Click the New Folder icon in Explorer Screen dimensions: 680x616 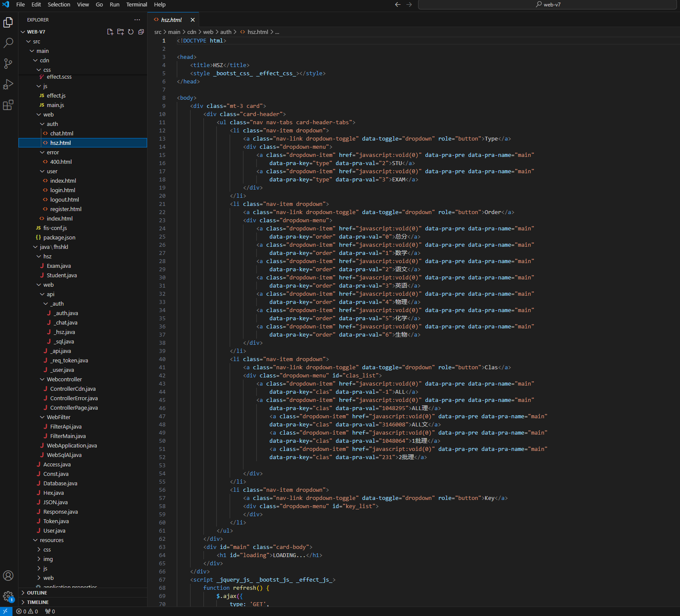[120, 32]
